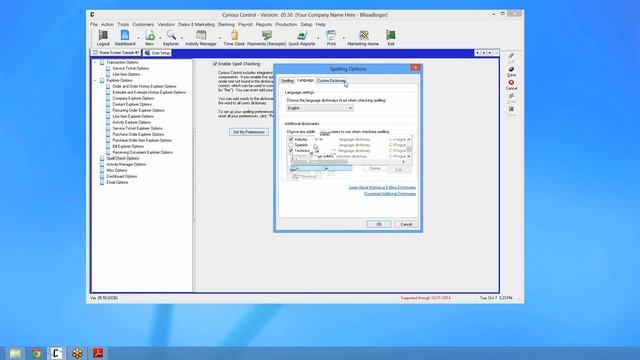Check the Spanish dictionary checkbox
Image resolution: width=640 pixels, height=360 pixels.
point(291,145)
